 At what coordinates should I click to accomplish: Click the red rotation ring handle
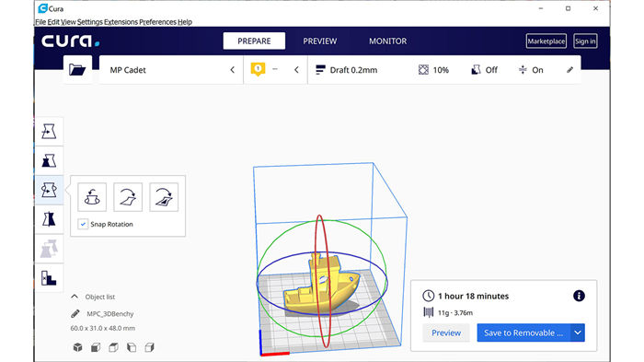click(320, 216)
